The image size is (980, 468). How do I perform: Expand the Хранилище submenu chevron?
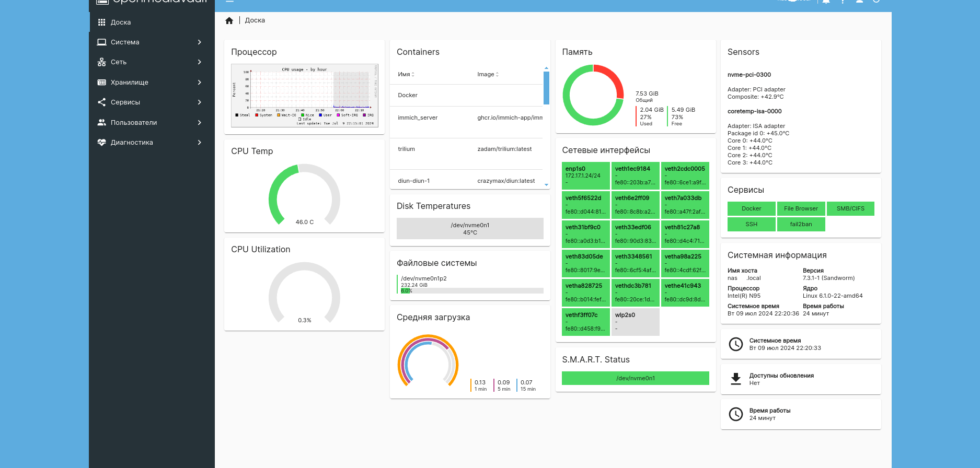click(200, 83)
